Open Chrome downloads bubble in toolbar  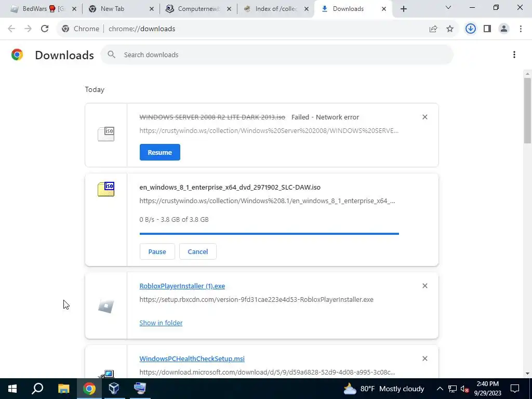tap(471, 29)
